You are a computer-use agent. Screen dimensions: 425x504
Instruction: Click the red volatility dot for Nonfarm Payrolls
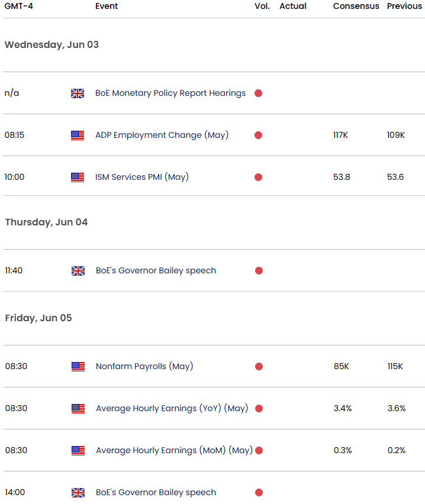259,366
